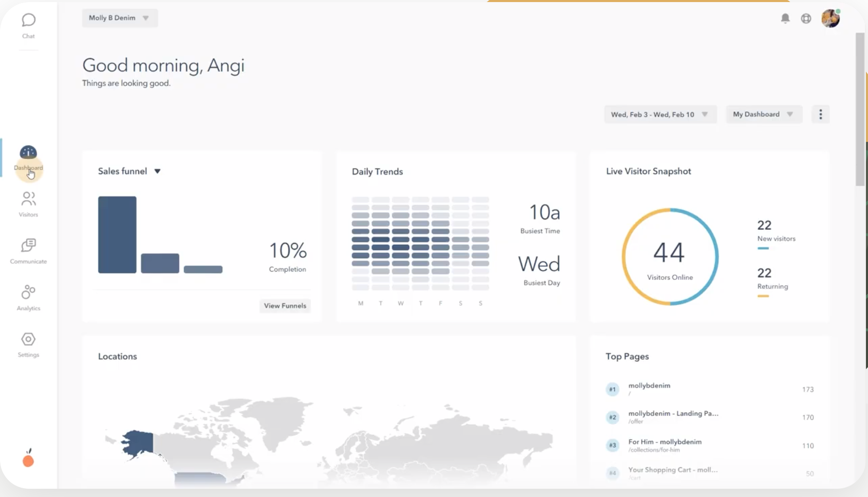Click the globe help icon
The image size is (868, 497).
[806, 19]
